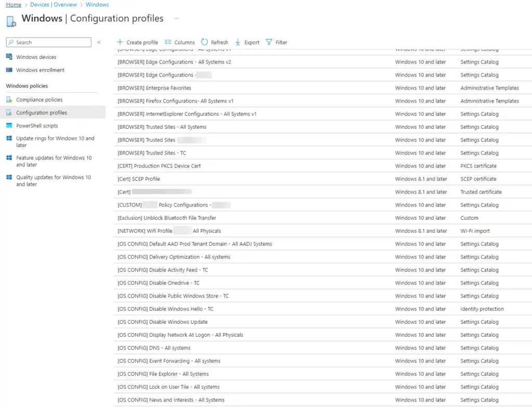Open Unblock Bluetooth File Transfer exclusion profile
The height and width of the screenshot is (407, 532).
click(167, 218)
